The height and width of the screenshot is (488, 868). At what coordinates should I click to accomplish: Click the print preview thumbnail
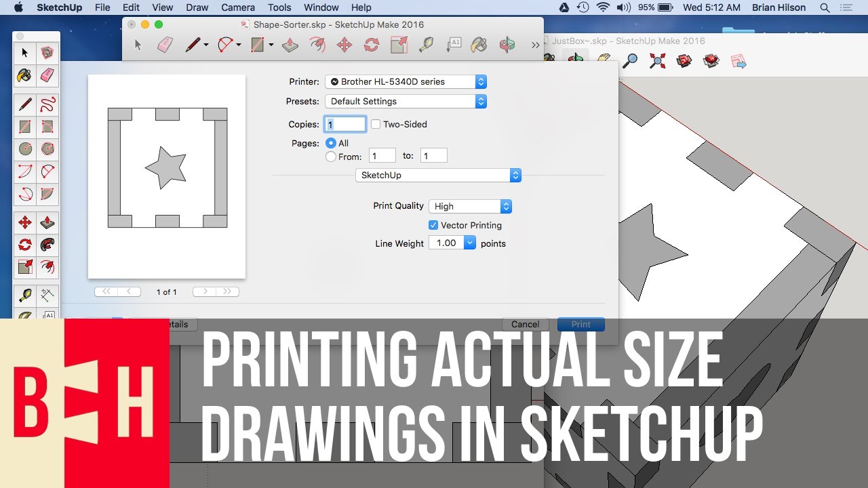167,177
